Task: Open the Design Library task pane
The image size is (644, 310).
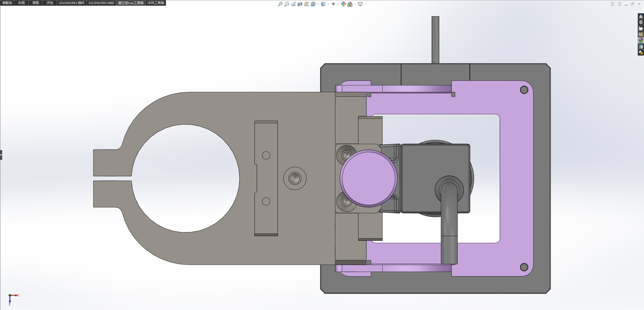Action: [x=641, y=22]
